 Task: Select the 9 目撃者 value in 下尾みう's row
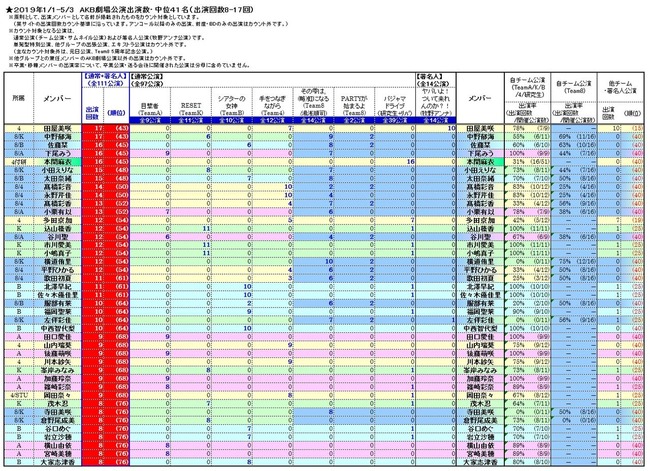coord(150,153)
